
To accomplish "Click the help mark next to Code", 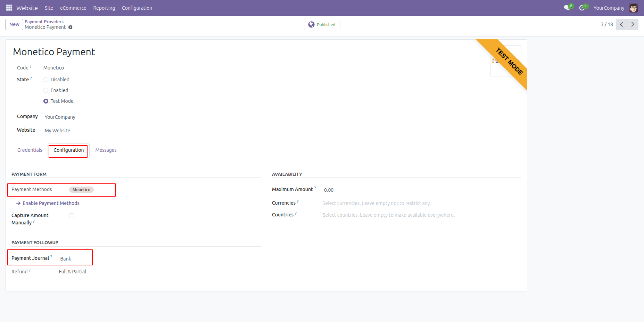I will click(31, 66).
